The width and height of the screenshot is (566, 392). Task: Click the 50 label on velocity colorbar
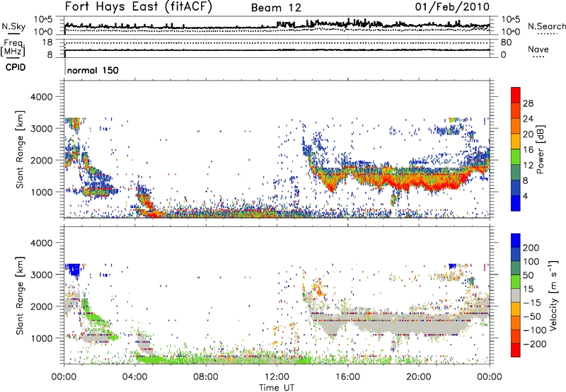point(528,275)
